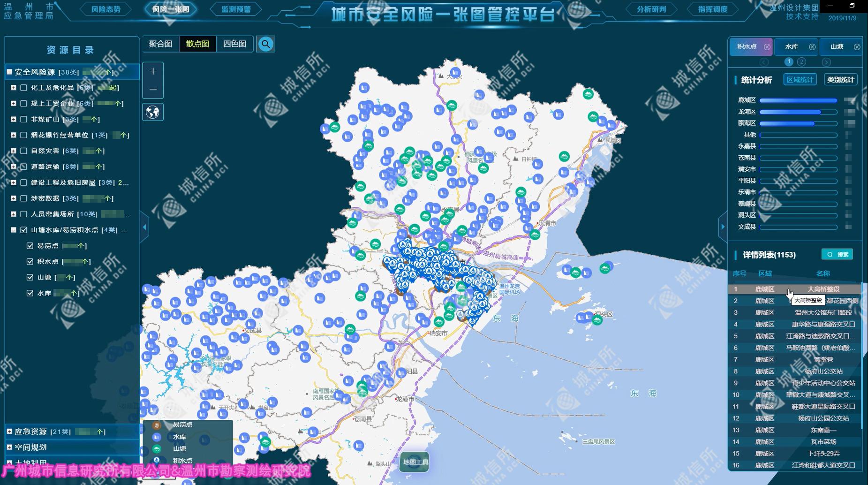Open the map search magnifier tool
Viewport: 868px width, 485px height.
coord(265,44)
